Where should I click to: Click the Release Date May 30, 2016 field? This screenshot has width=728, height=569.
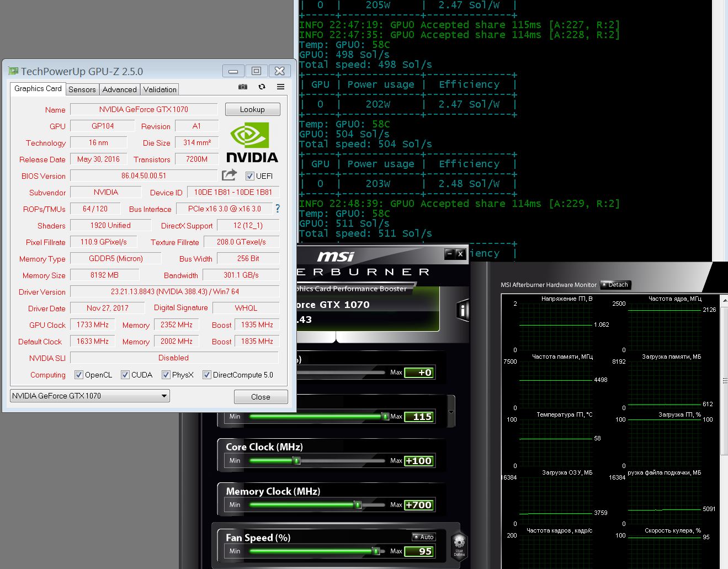[x=98, y=159]
